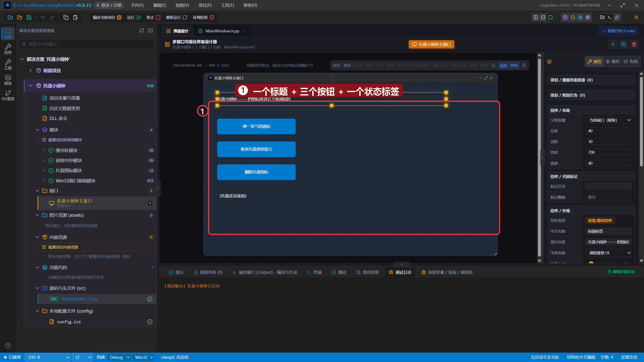Collapse the 模块 tree node
The width and height of the screenshot is (644, 362).
[x=37, y=130]
